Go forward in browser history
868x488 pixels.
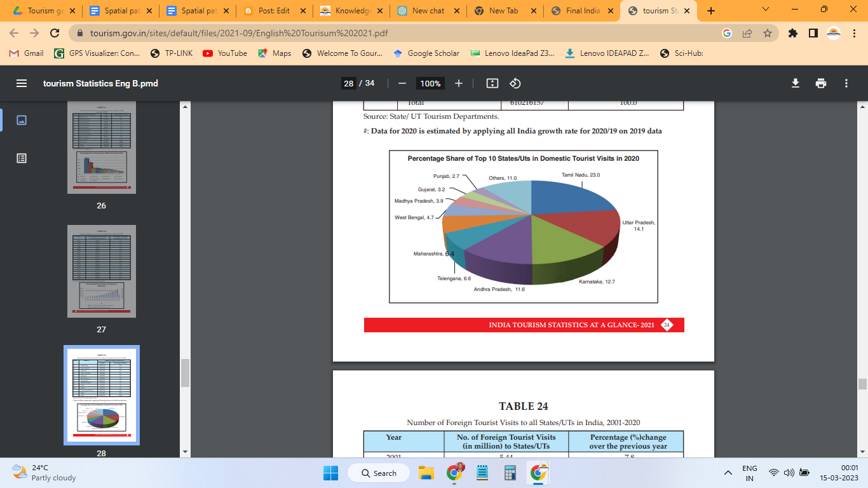click(34, 33)
